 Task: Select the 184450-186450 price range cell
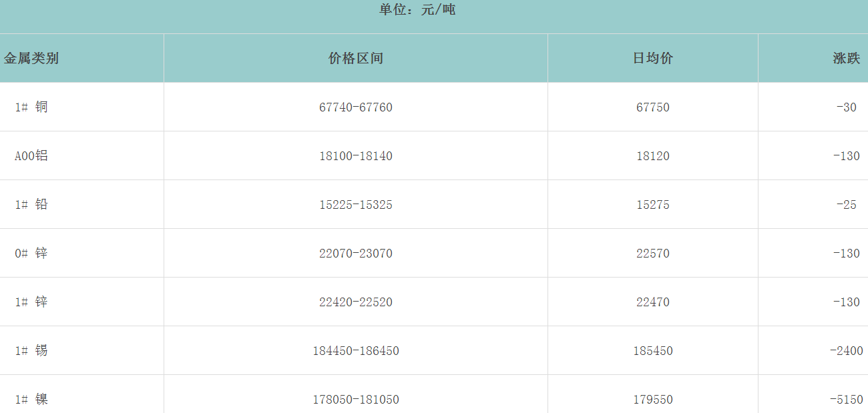click(x=355, y=351)
